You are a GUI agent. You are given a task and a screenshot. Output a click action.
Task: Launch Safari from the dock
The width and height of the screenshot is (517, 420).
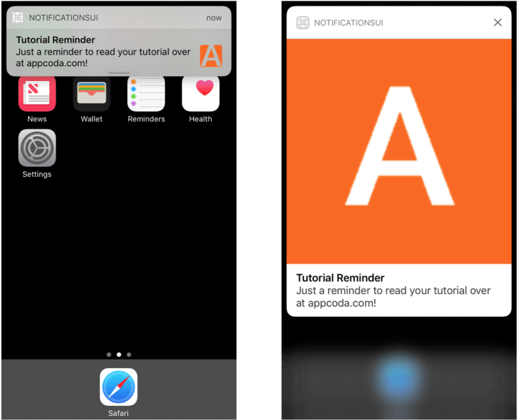119,387
